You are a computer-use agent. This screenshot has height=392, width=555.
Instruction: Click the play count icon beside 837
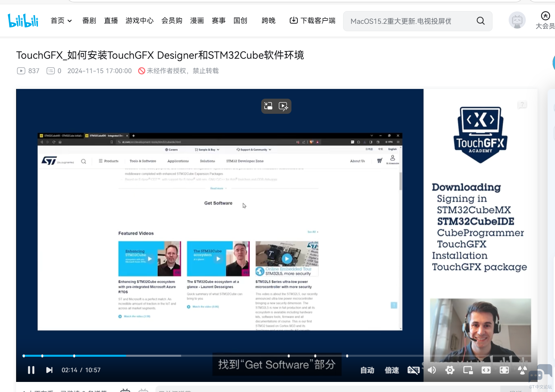coord(21,71)
